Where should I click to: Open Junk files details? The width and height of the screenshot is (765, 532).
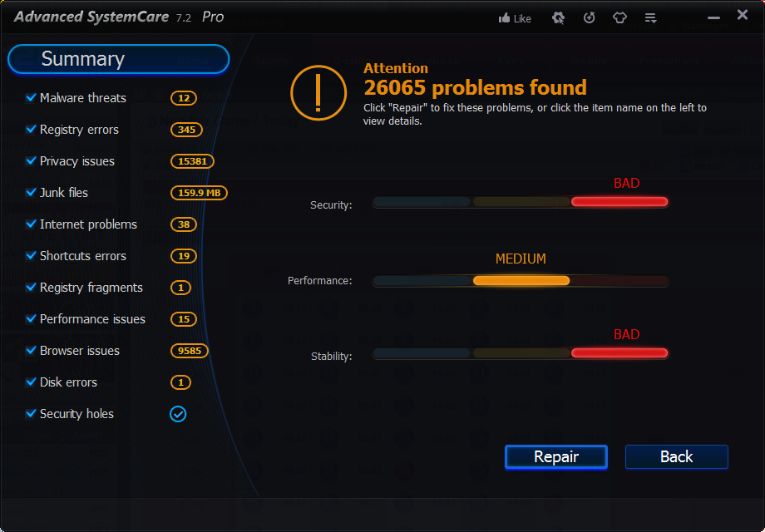coord(64,193)
